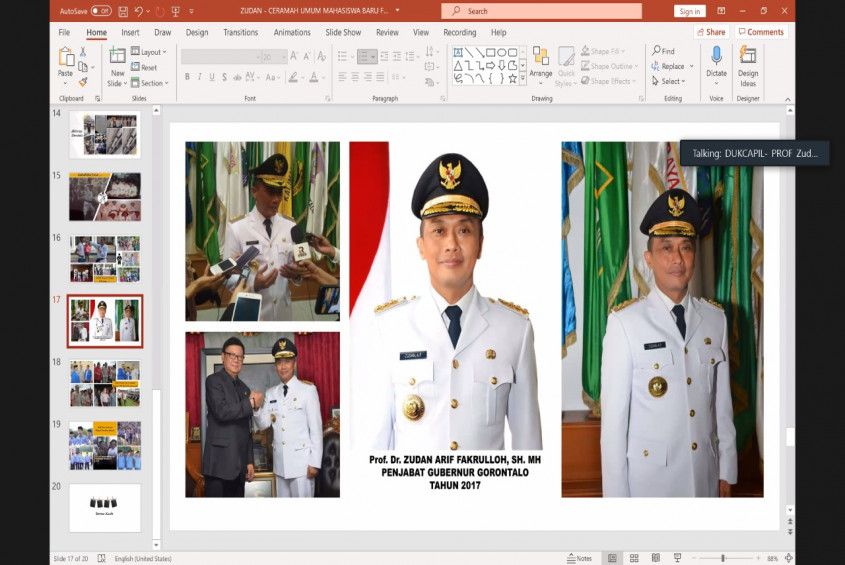Screen dimensions: 845x565
Task: Click the Format Painter brush icon
Action: pos(83,82)
